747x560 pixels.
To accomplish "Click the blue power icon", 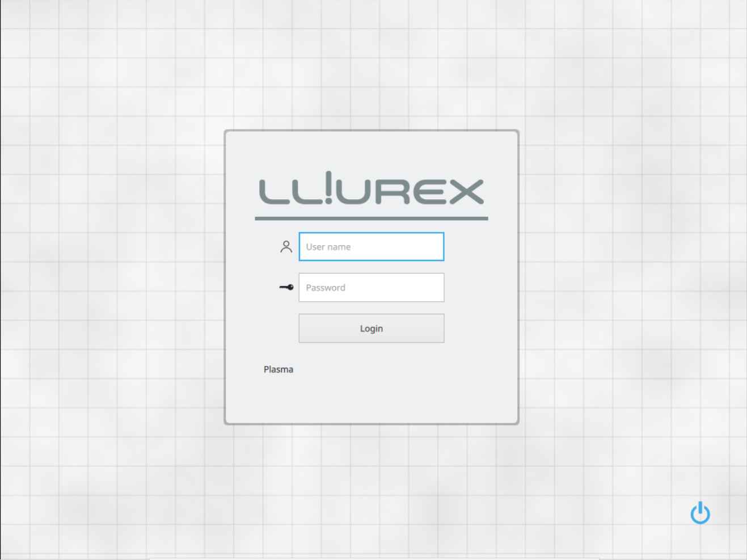I will pos(700,512).
